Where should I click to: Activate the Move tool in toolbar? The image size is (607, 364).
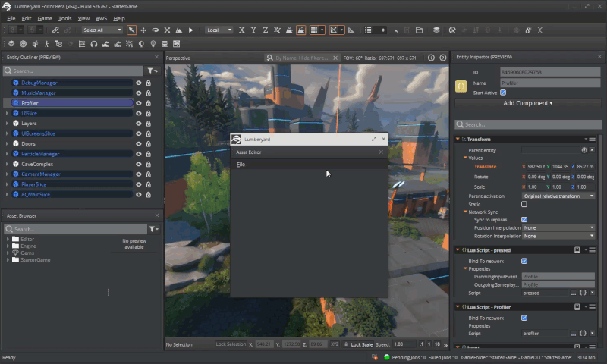143,30
